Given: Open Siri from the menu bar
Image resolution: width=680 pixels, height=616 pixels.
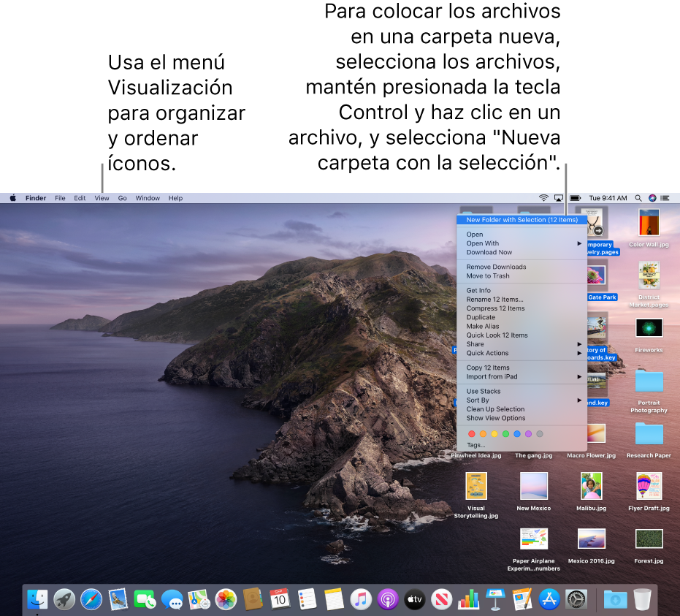Looking at the screenshot, I should click(x=652, y=198).
